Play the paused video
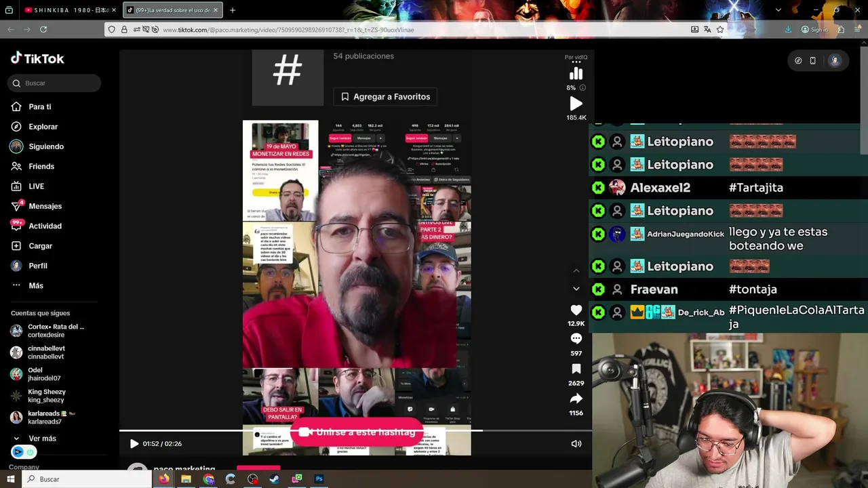 (134, 444)
